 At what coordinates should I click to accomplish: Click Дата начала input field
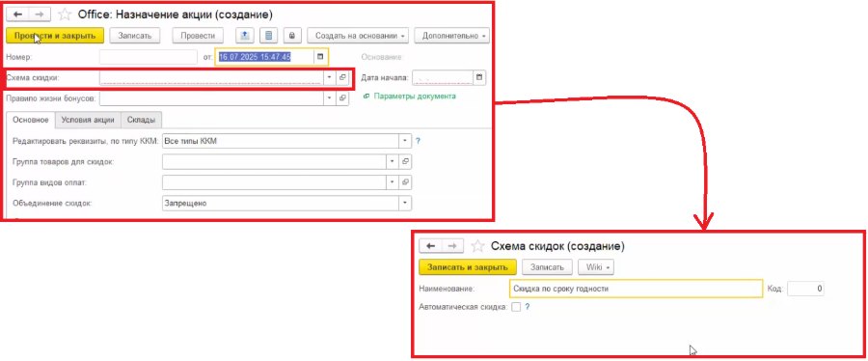pos(443,77)
